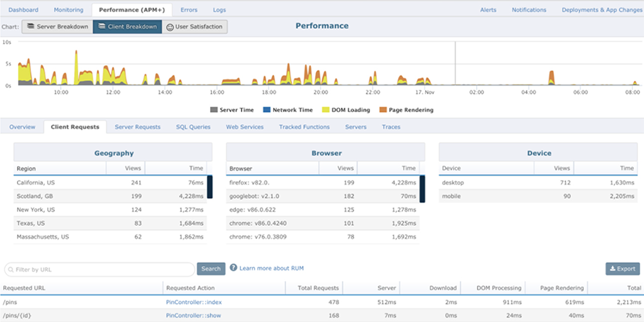The width and height of the screenshot is (644, 322).
Task: Click the smiley icon on User Satisfaction
Action: point(170,26)
